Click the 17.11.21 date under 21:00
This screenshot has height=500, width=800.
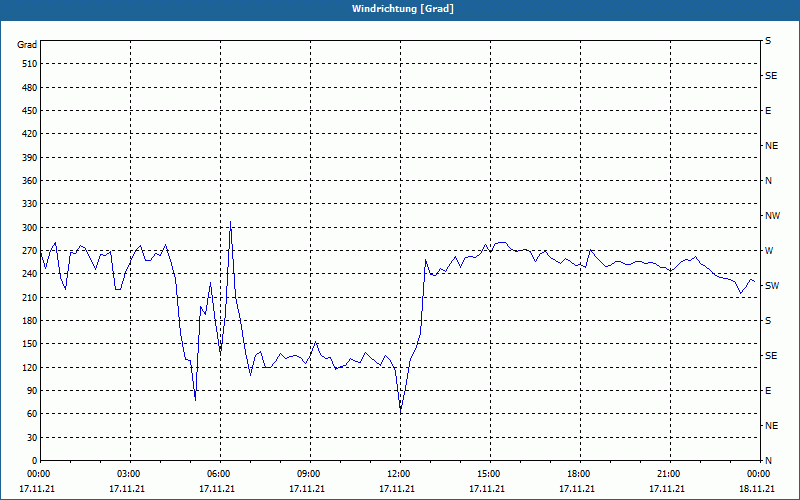pos(667,489)
